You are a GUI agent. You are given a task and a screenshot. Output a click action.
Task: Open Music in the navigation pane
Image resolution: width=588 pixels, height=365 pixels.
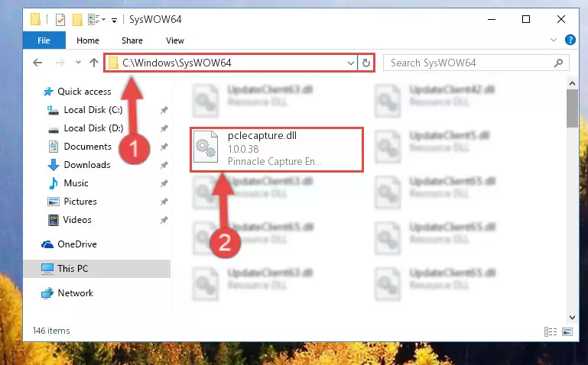[76, 183]
